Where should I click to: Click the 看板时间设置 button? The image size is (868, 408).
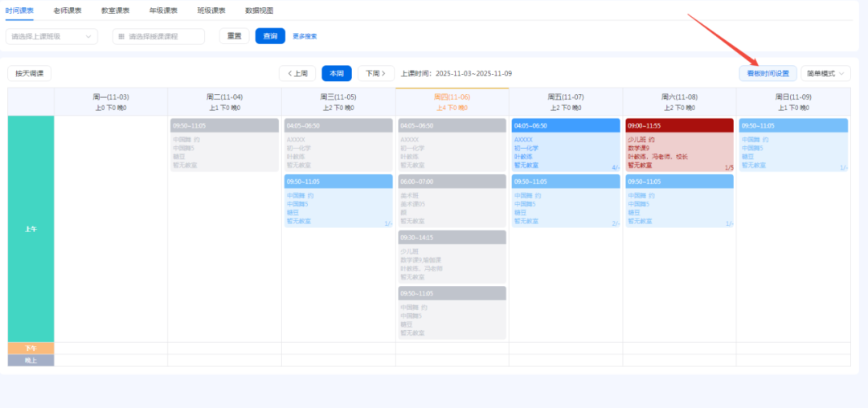click(x=768, y=73)
